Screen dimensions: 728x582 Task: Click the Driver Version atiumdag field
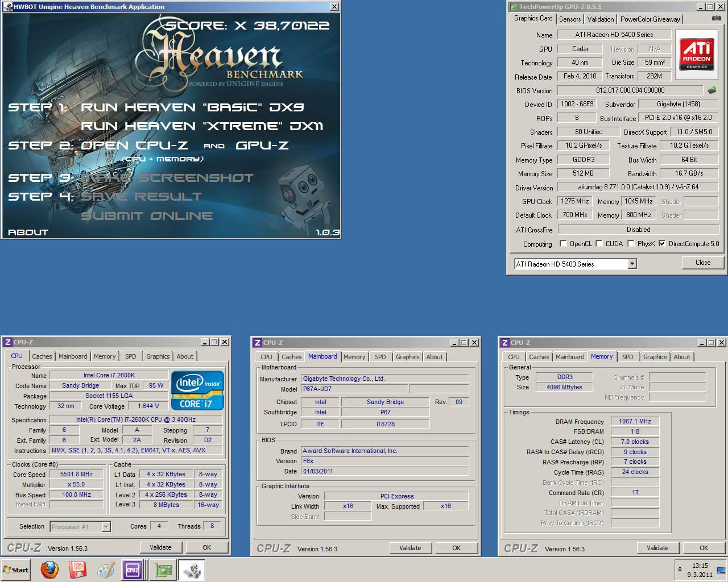638,188
